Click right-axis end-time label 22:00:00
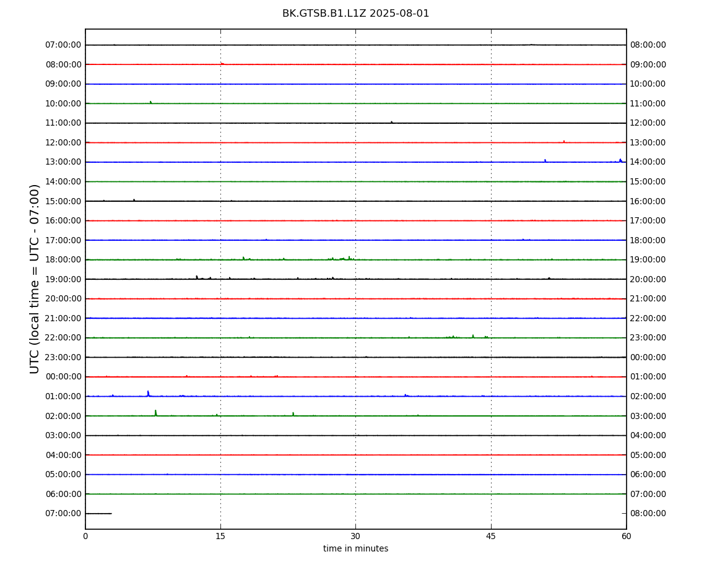Image resolution: width=712 pixels, height=588 pixels. [x=648, y=318]
